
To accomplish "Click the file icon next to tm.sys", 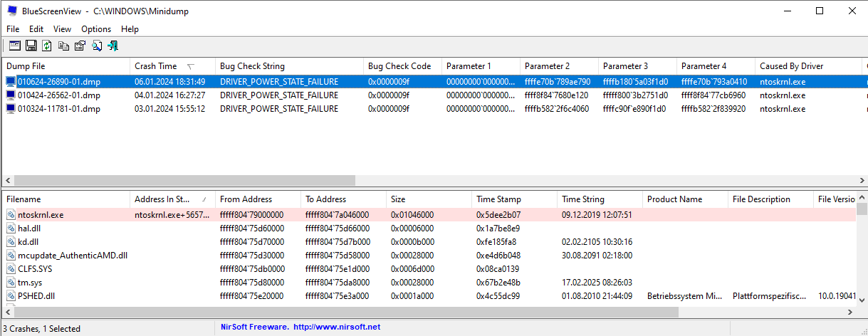I will click(11, 283).
